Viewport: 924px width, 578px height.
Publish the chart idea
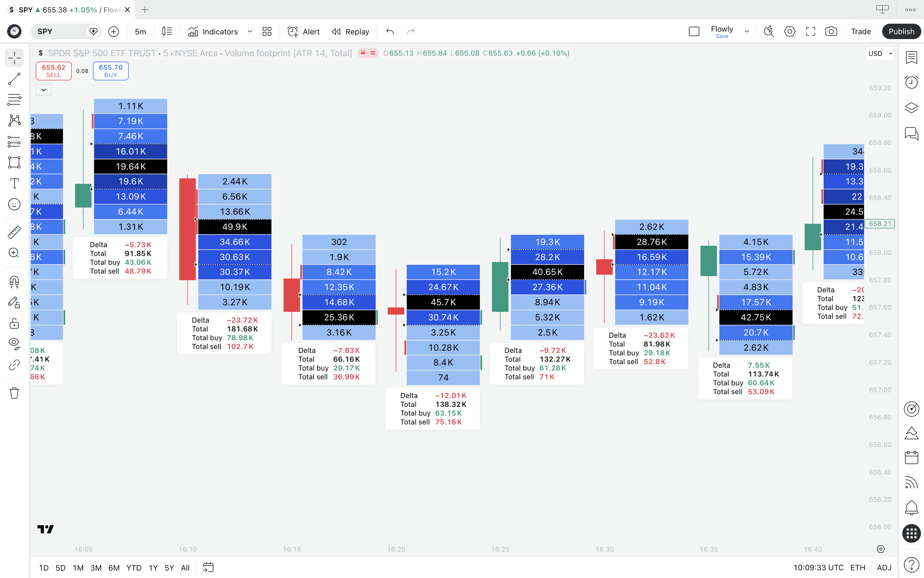click(901, 31)
